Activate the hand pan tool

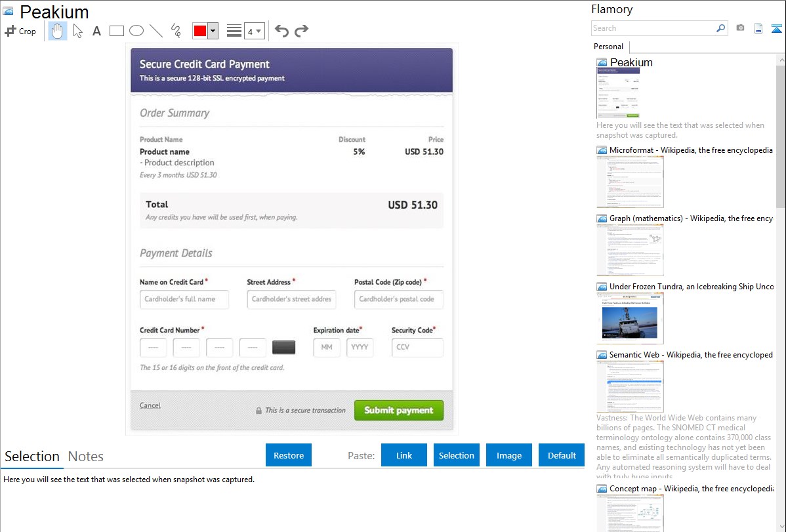tap(57, 31)
